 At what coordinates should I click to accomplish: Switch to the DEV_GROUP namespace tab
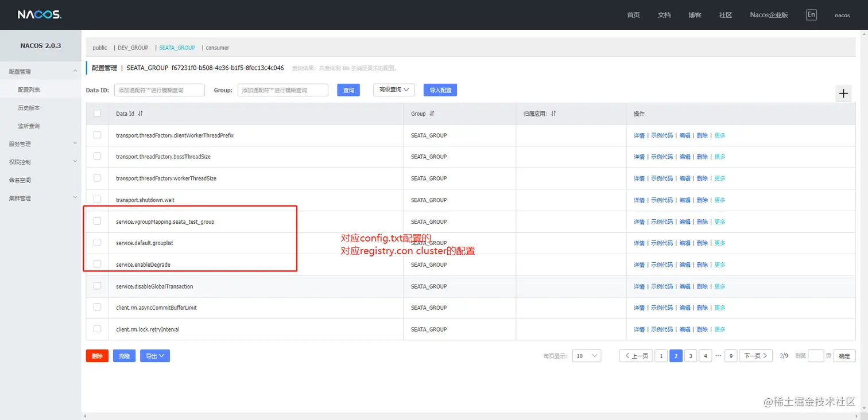pyautogui.click(x=133, y=48)
